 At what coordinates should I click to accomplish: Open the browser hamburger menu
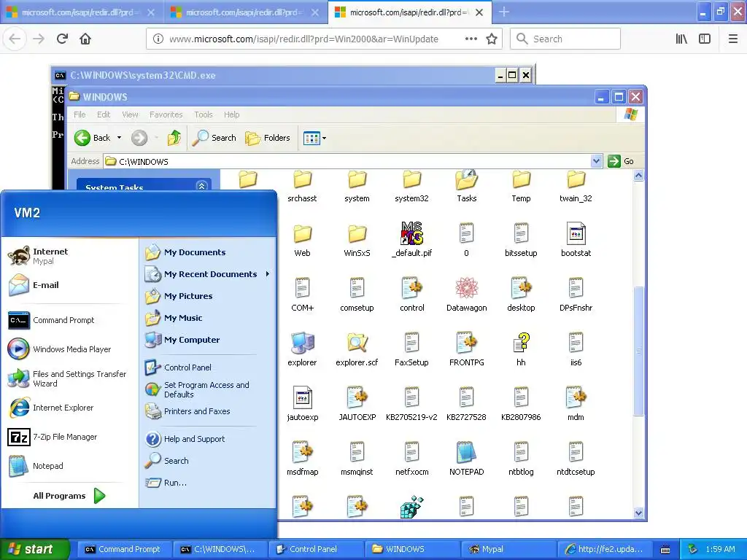(x=732, y=39)
